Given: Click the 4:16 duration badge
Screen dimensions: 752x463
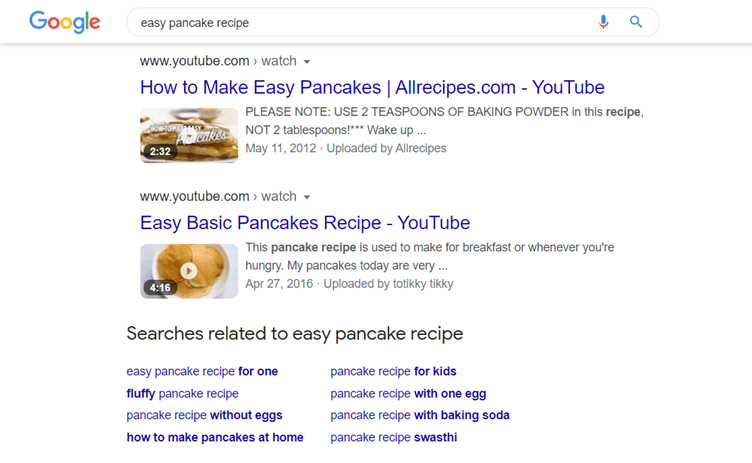Looking at the screenshot, I should (160, 287).
